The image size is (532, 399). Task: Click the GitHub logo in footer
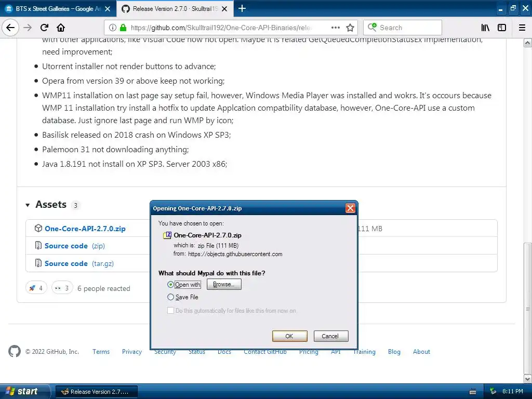pyautogui.click(x=15, y=351)
